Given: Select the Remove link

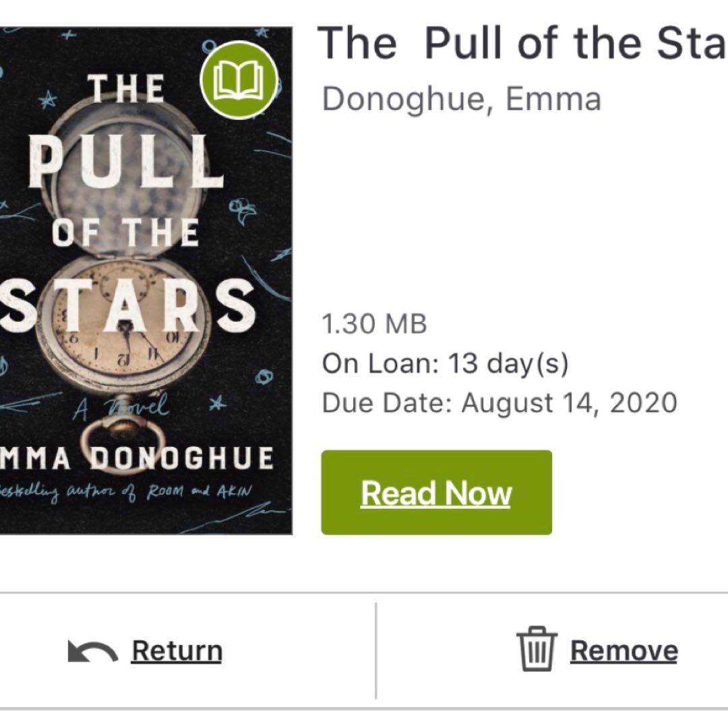Looking at the screenshot, I should [624, 651].
